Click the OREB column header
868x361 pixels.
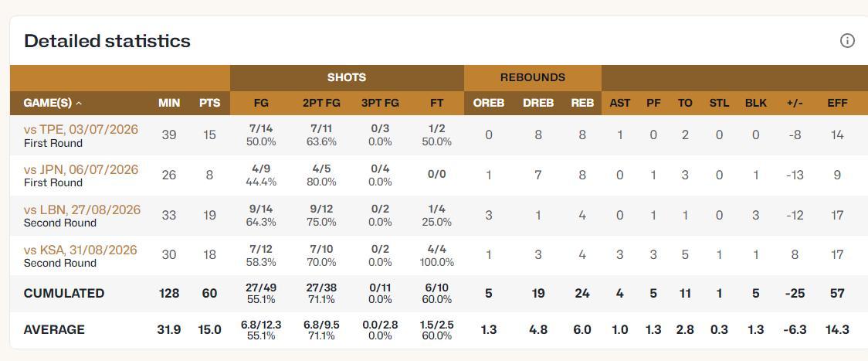tap(488, 103)
